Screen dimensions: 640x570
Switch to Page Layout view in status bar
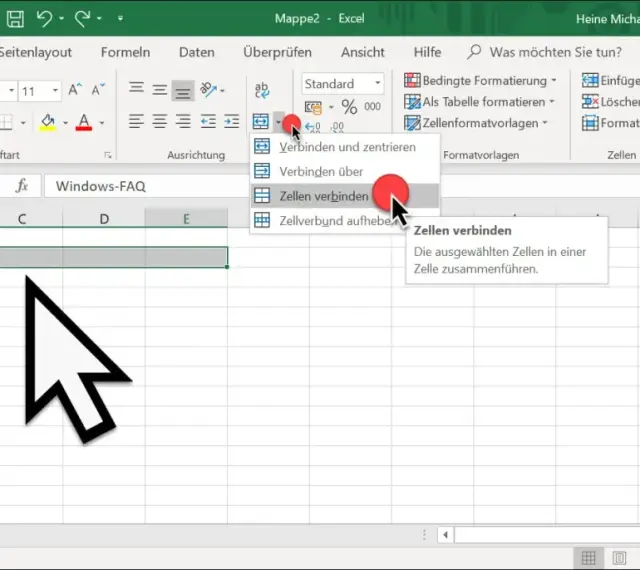pos(619,558)
